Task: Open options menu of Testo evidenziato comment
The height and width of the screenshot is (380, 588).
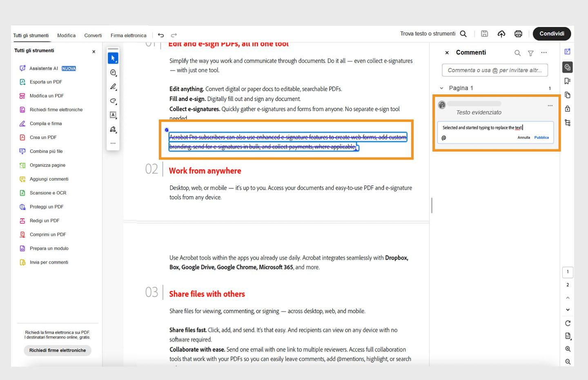Action: pyautogui.click(x=550, y=105)
